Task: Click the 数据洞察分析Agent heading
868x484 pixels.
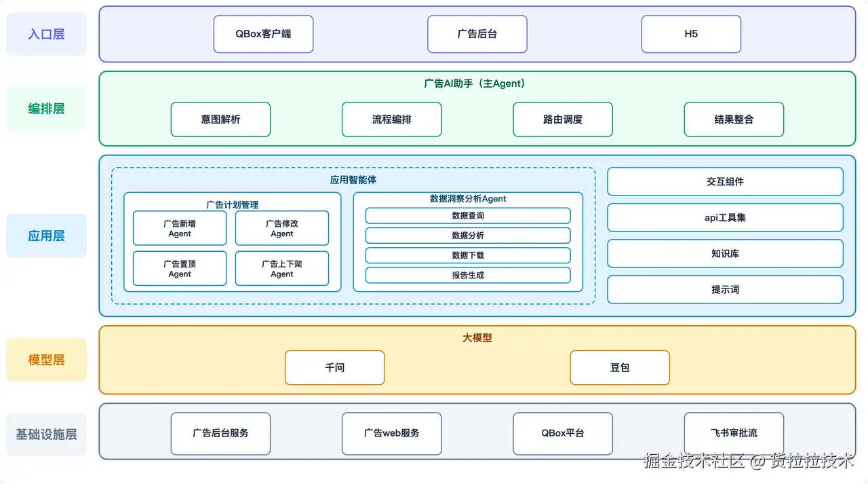Action: (x=468, y=199)
